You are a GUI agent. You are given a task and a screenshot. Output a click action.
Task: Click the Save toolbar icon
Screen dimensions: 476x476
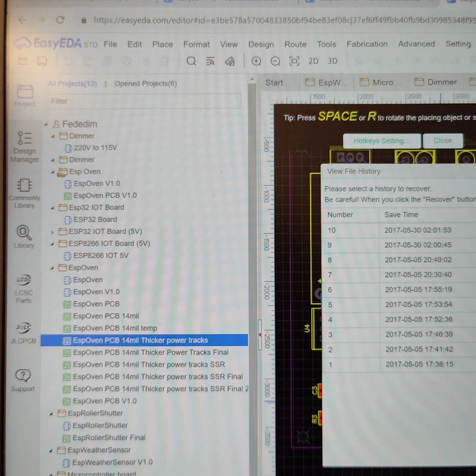(x=42, y=61)
